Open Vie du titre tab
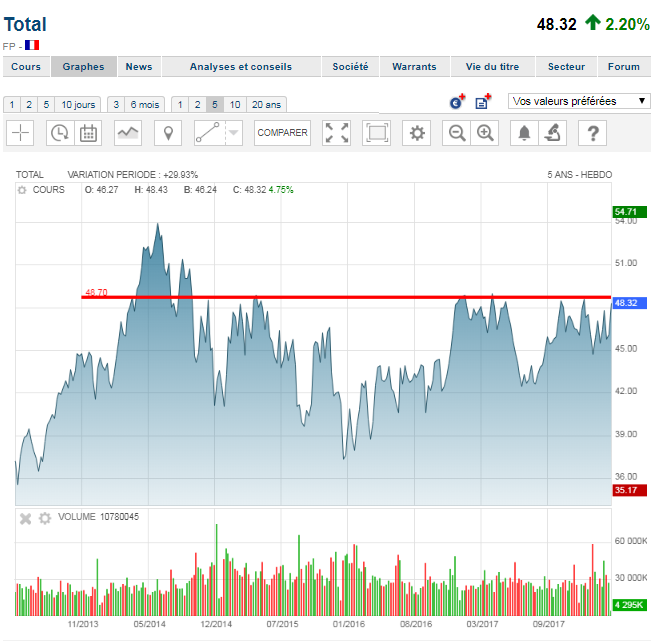This screenshot has width=657, height=641. [492, 67]
